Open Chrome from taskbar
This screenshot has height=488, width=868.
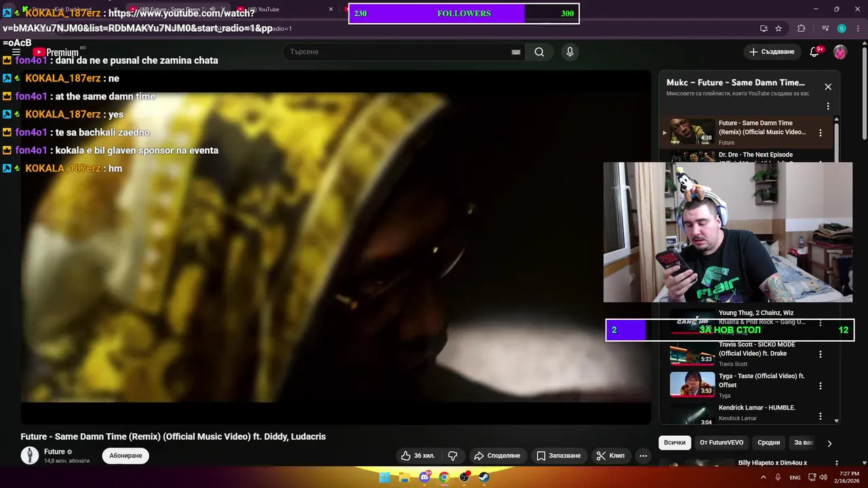pyautogui.click(x=444, y=477)
